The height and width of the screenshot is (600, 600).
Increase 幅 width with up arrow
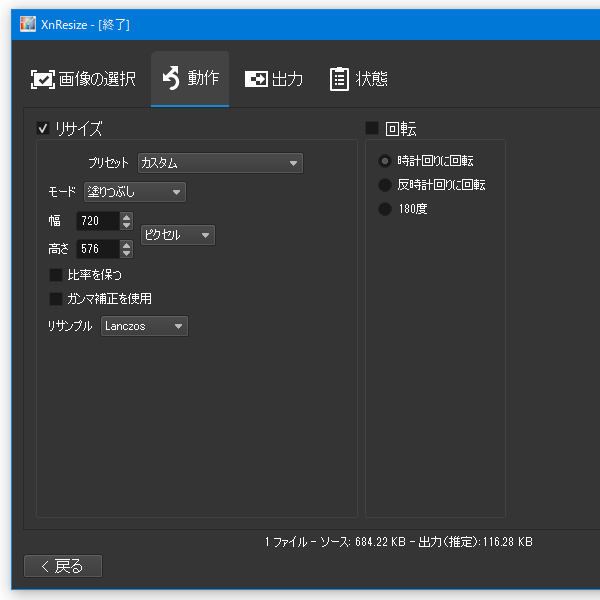(x=126, y=217)
